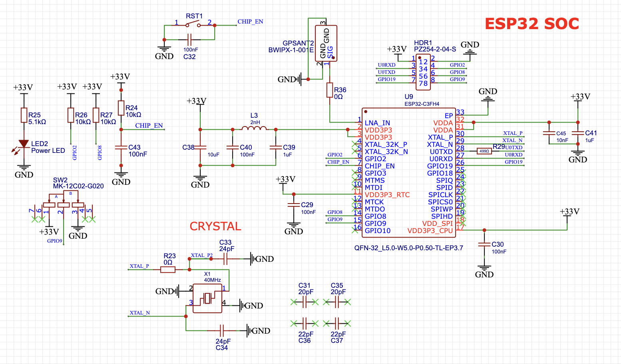Click the C32 100nF capacitor symbol
Image resolution: width=621 pixels, height=364 pixels.
(190, 40)
